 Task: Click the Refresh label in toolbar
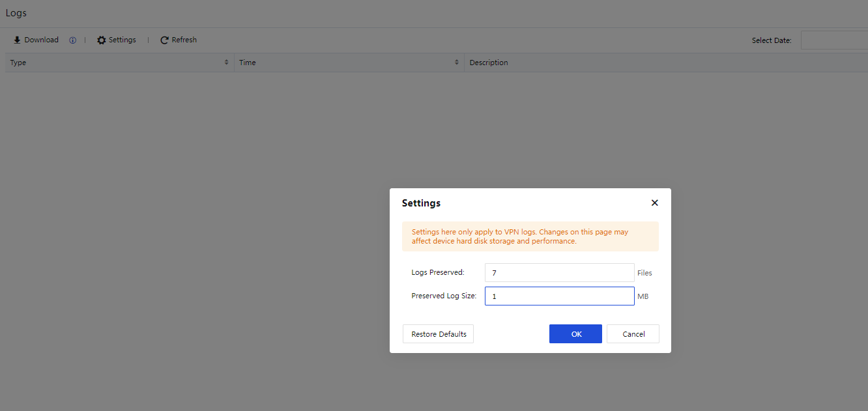coord(184,40)
